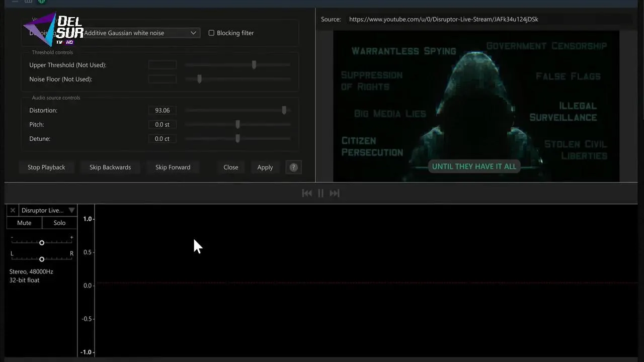Click the 0.5 mark on the amplitude scale
Viewport: 644px width, 362px height.
click(88, 252)
